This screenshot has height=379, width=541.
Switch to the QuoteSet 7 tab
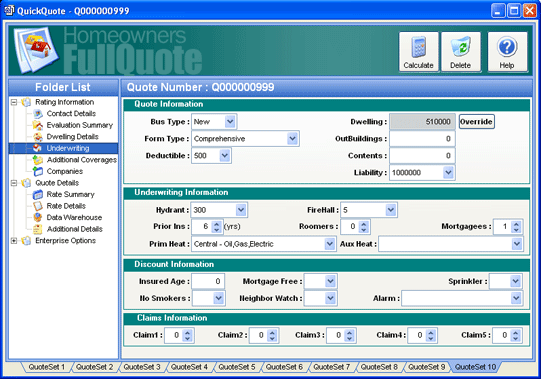[x=331, y=367]
